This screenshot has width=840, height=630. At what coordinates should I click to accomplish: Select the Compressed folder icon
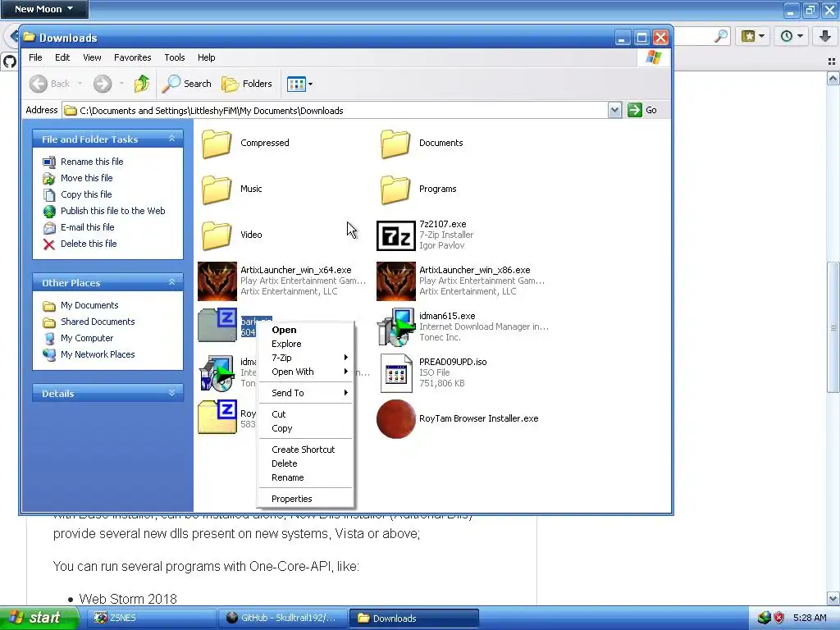point(217,143)
